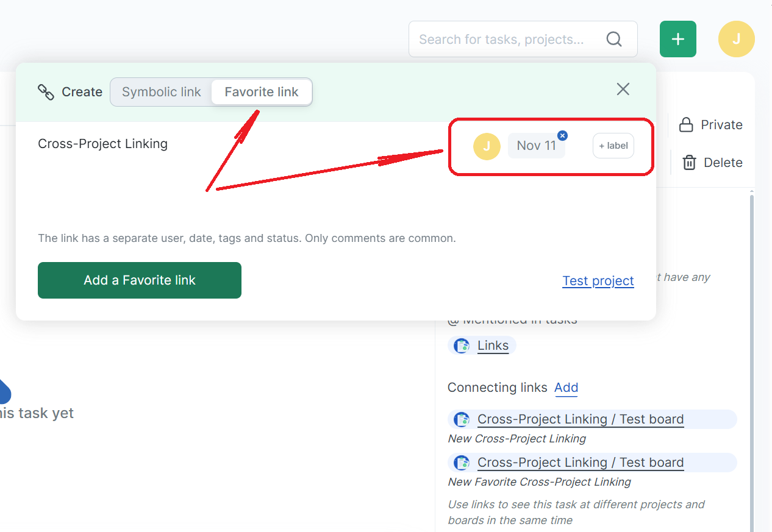Click the Private lock icon
Screen dimensions: 772x532
coord(686,125)
